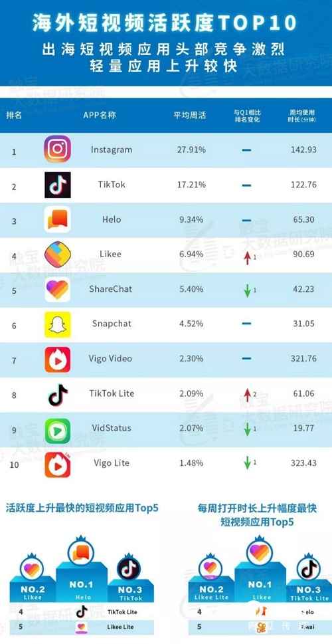Click the TikTok icon in row 2
The height and width of the screenshot is (644, 332).
point(58,185)
